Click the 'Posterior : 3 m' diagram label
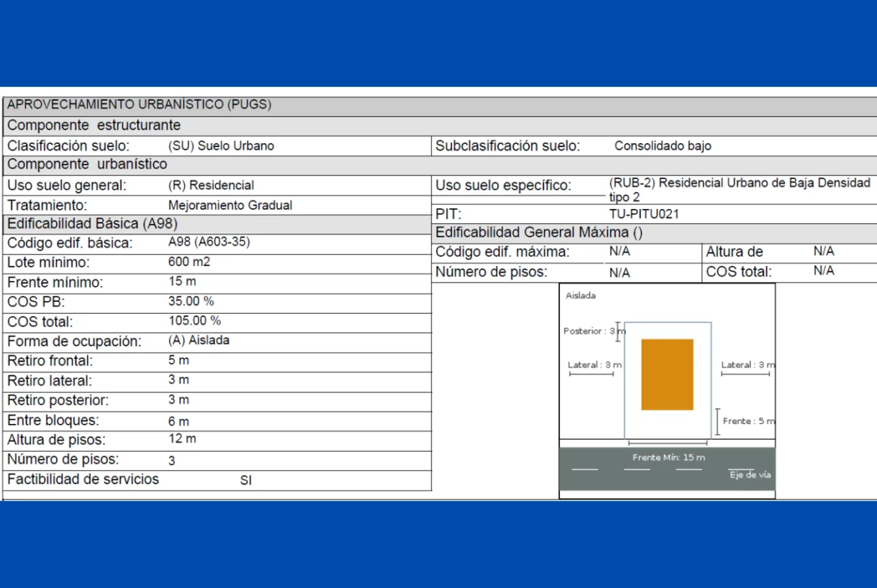 point(594,331)
